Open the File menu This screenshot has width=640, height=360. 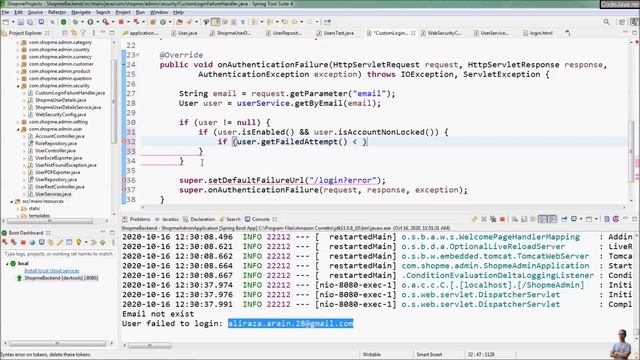pos(5,12)
